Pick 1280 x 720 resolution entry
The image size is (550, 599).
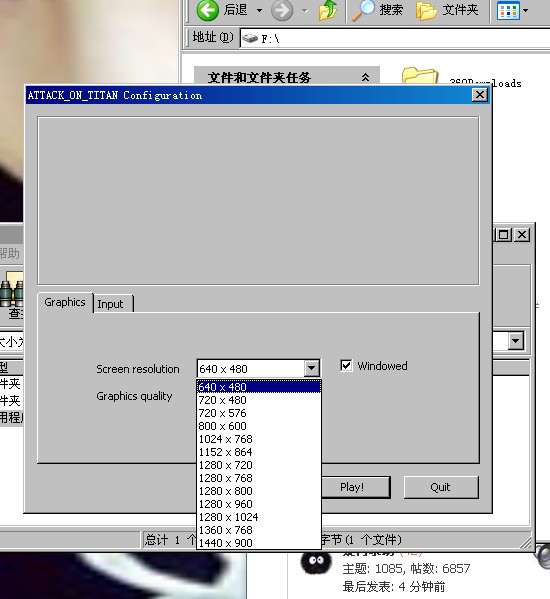pos(259,465)
